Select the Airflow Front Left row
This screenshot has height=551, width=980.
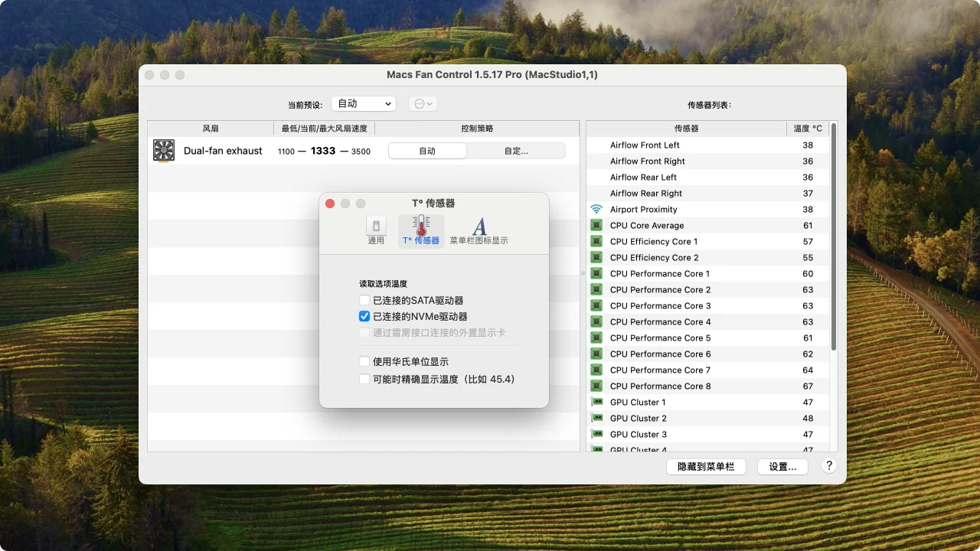click(x=707, y=145)
